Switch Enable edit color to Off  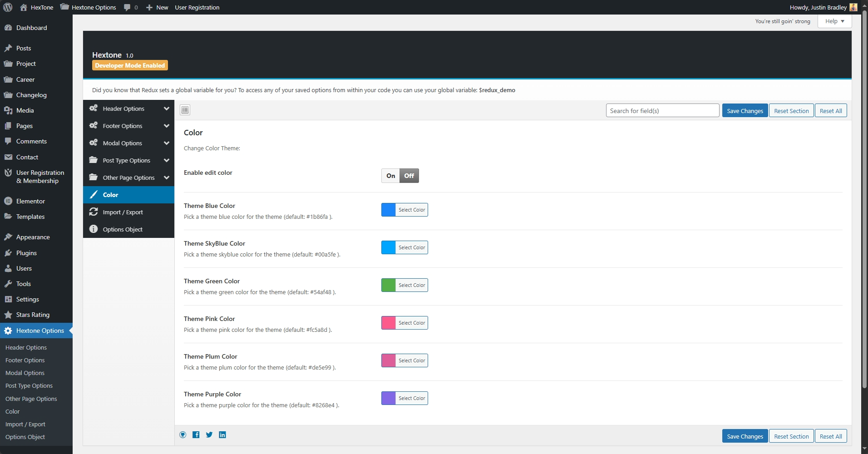pos(409,176)
